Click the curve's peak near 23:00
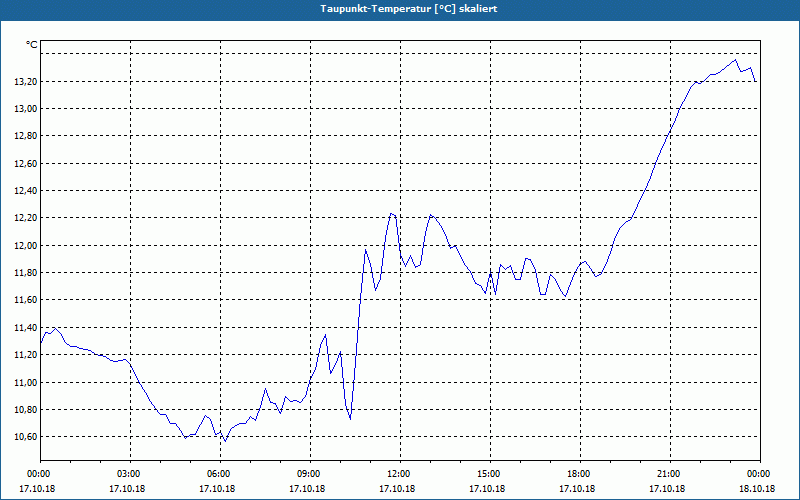 [x=735, y=60]
